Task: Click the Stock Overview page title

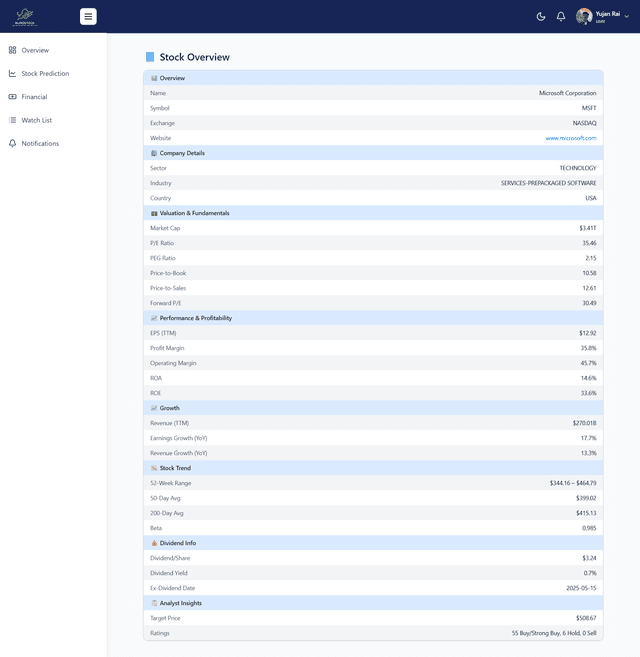Action: point(194,57)
